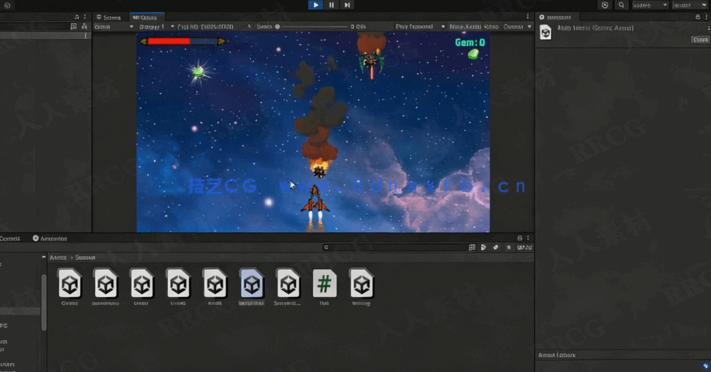Click the sparkling green gem pickup in the game
Screen dimensions: 711x372
(198, 72)
